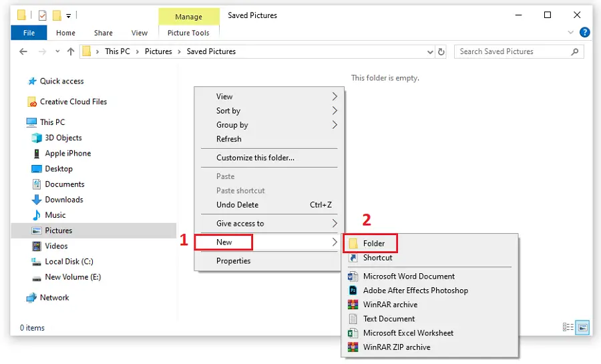Open the Picture Tools ribbon tab
This screenshot has height=364, width=601.
(x=188, y=33)
